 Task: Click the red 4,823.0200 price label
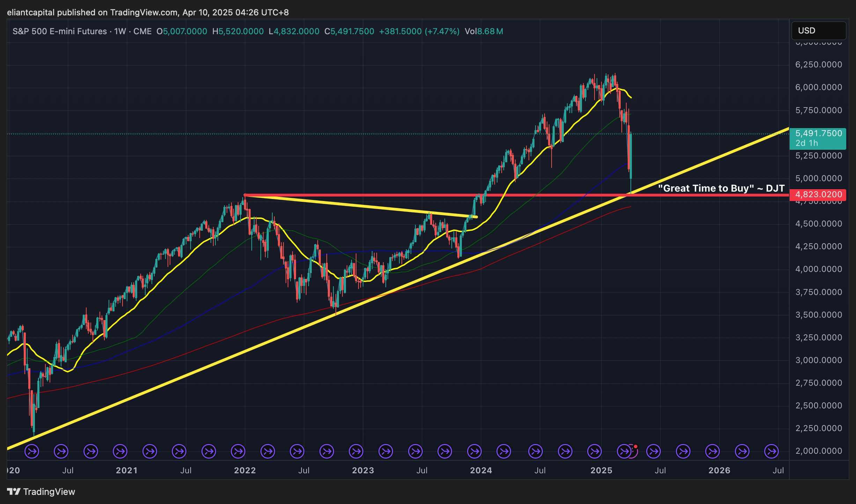point(818,194)
